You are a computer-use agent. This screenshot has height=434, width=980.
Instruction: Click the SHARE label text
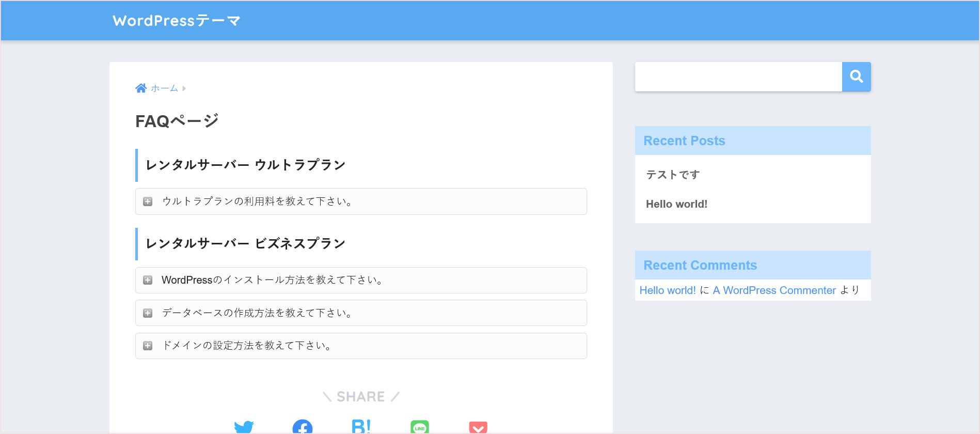coord(361,397)
